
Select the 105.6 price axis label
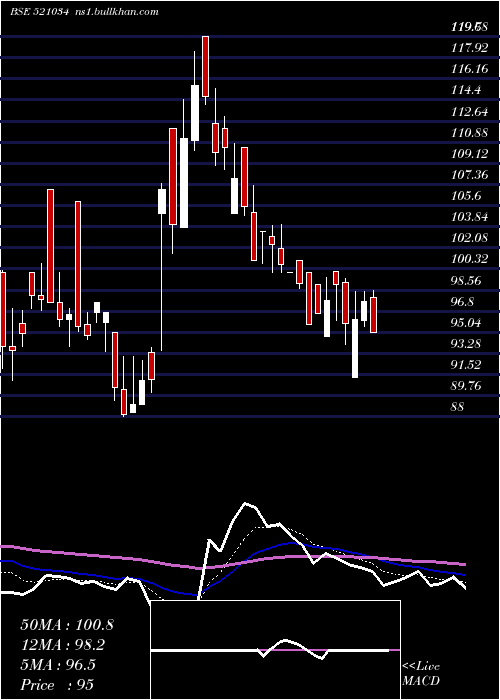[466, 196]
